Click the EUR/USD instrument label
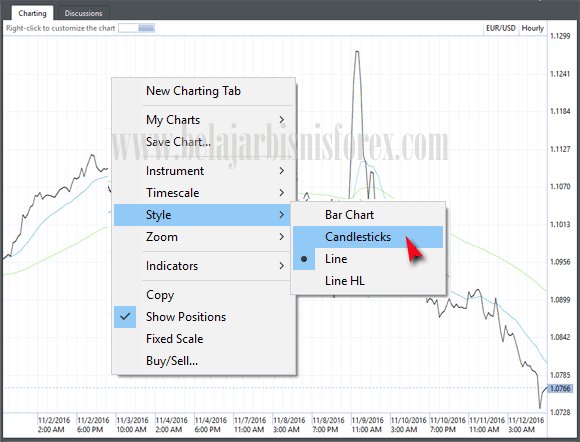580x442 pixels. pyautogui.click(x=500, y=28)
